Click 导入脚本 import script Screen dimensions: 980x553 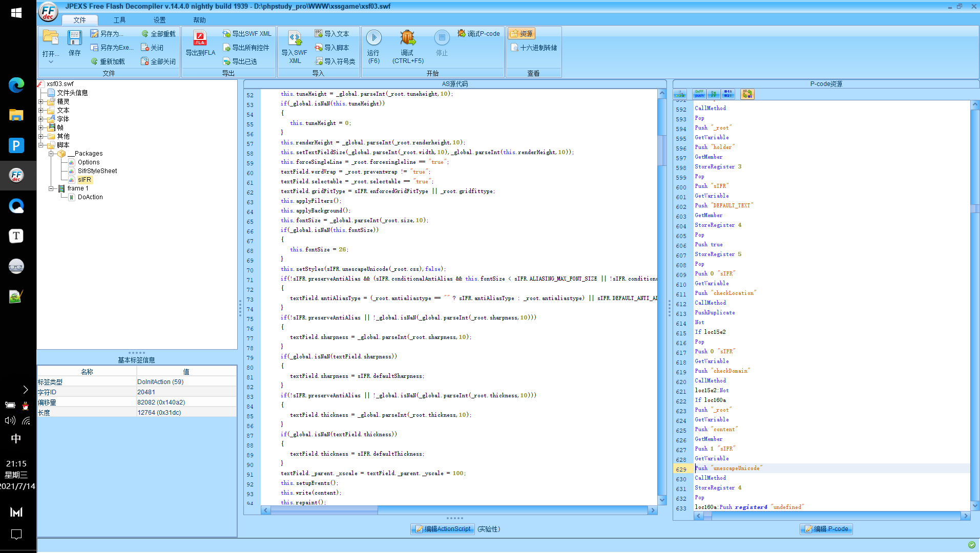pos(332,48)
